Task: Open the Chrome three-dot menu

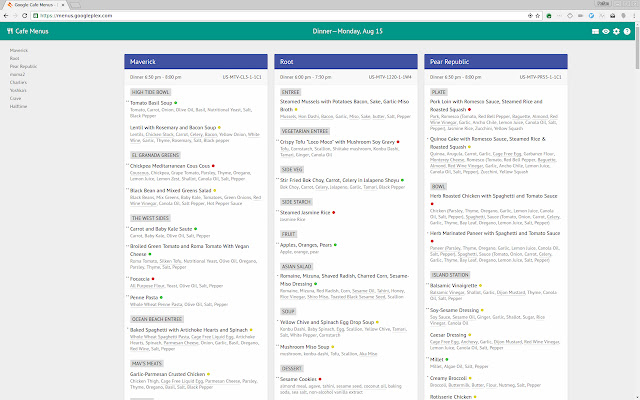Action: (632, 14)
